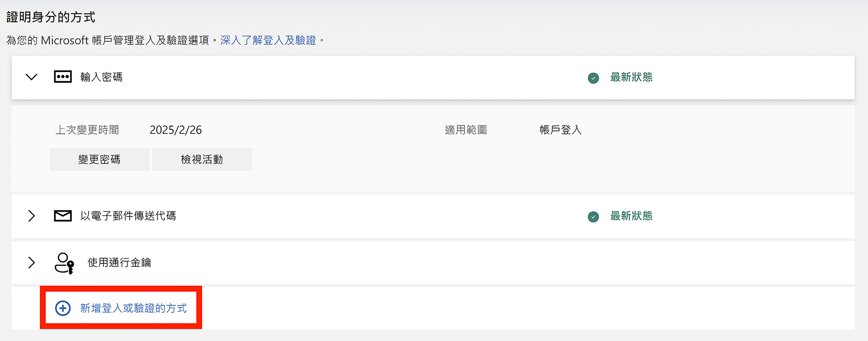The height and width of the screenshot is (341, 868).
Task: Click the 變更密碼 button
Action: [99, 159]
